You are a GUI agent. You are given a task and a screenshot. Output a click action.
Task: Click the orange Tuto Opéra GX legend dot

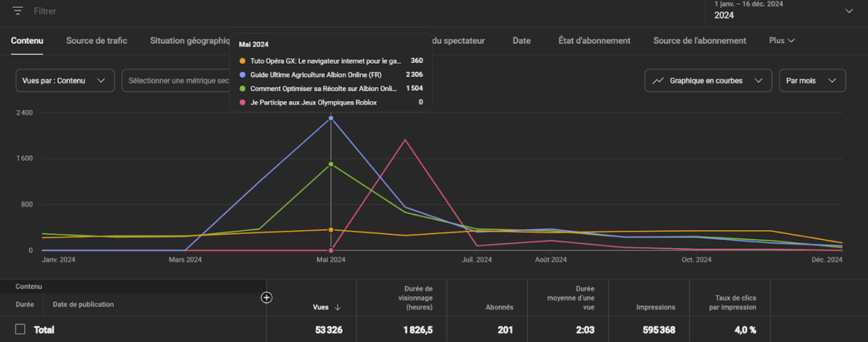pos(243,61)
